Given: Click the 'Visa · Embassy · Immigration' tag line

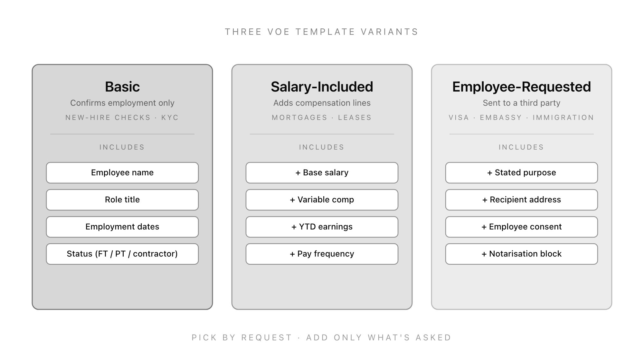Looking at the screenshot, I should [522, 118].
